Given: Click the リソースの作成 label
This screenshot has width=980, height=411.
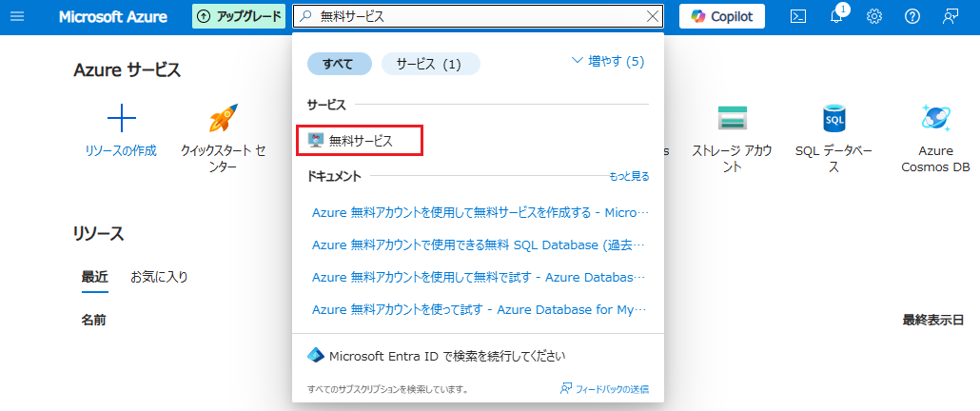Looking at the screenshot, I should (x=121, y=150).
